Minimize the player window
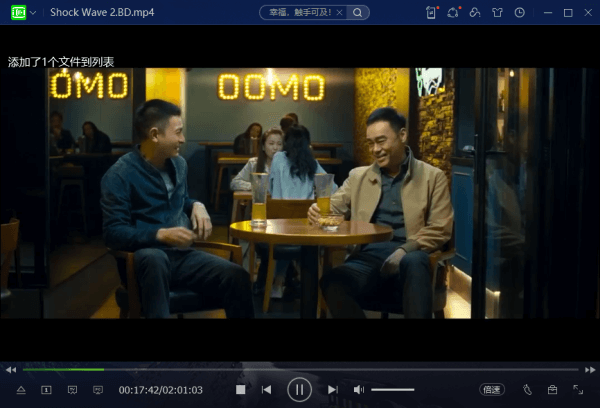Image resolution: width=600 pixels, height=408 pixels. click(x=548, y=13)
